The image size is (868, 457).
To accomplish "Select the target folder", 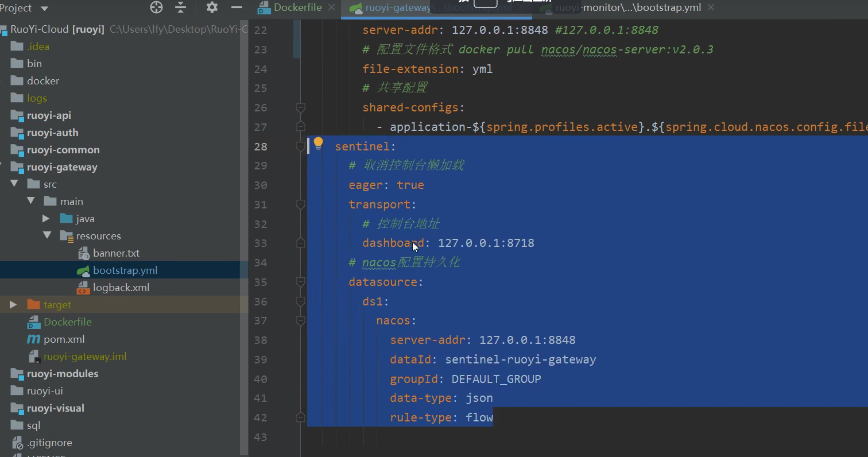I will tap(57, 305).
